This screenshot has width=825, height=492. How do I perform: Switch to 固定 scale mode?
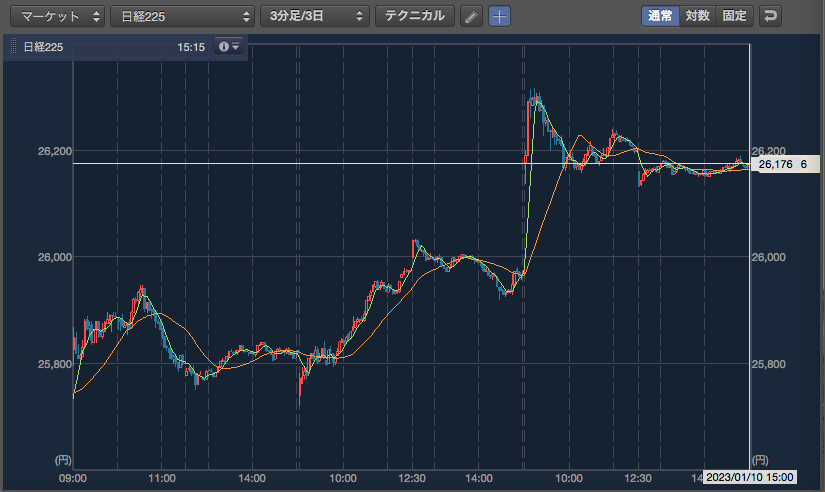735,16
